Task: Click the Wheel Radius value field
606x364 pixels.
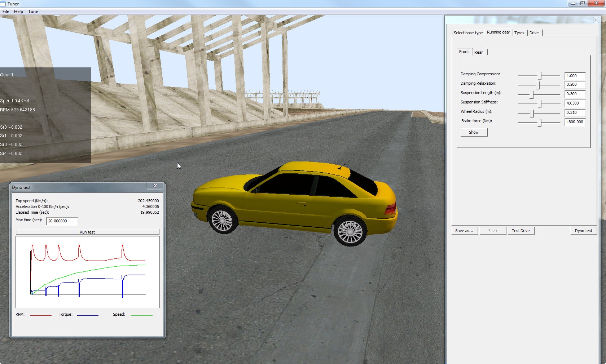Action: [x=575, y=112]
